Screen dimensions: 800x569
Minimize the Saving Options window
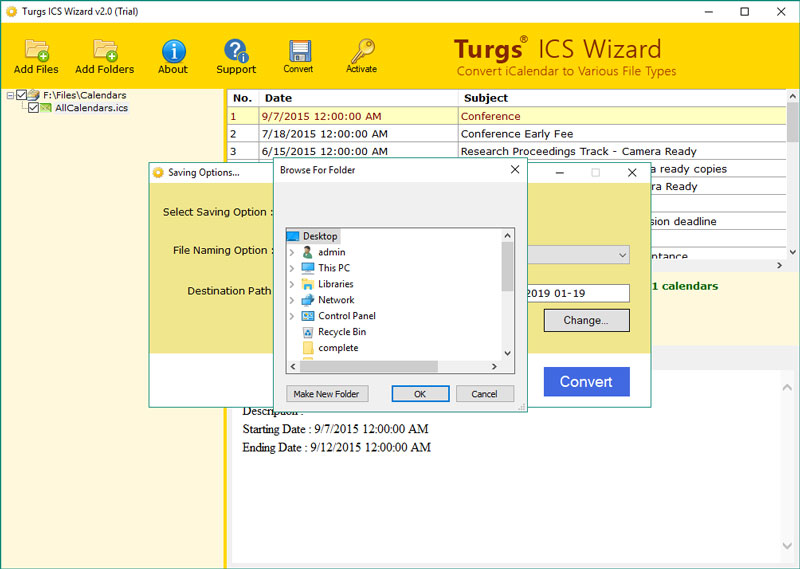tap(560, 173)
